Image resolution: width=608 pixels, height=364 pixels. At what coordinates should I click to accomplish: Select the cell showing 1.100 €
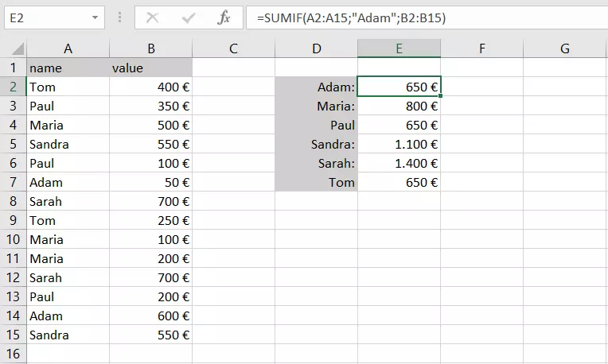pyautogui.click(x=399, y=145)
